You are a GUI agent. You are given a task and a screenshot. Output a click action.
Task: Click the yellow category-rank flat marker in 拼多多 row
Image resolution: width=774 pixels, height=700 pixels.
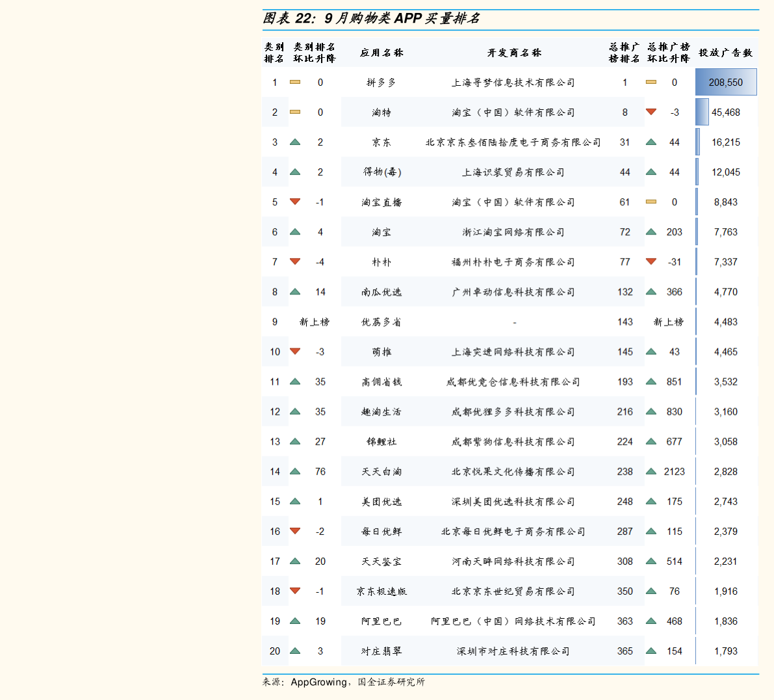point(295,82)
